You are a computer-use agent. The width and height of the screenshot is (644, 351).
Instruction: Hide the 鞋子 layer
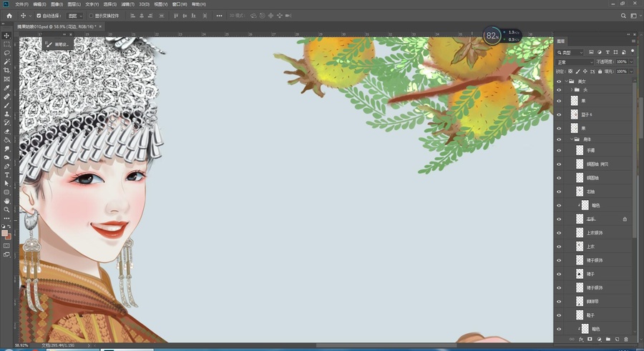coord(559,315)
